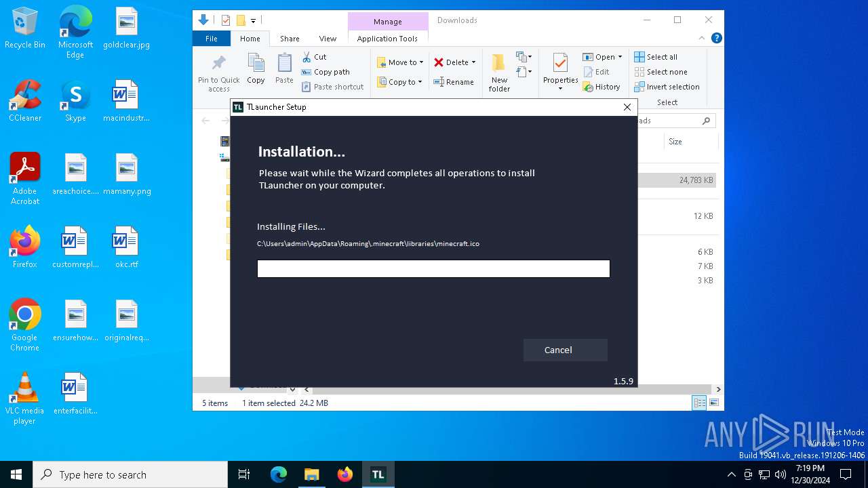
Task: Open Microsoft Edge desktop shortcut
Action: (x=75, y=33)
